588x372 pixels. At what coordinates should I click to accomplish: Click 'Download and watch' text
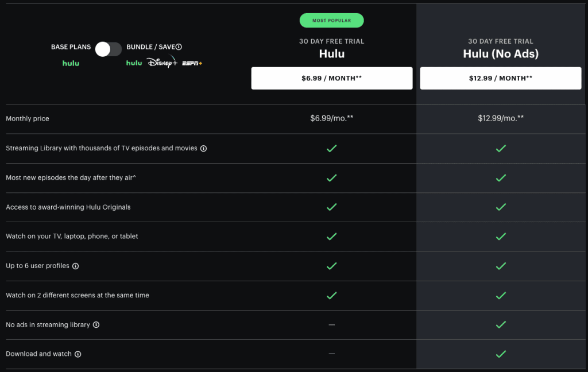click(38, 354)
